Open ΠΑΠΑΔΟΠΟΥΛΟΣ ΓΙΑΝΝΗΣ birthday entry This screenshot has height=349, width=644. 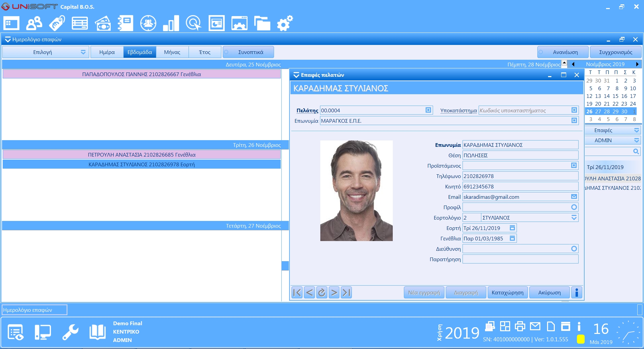[142, 74]
